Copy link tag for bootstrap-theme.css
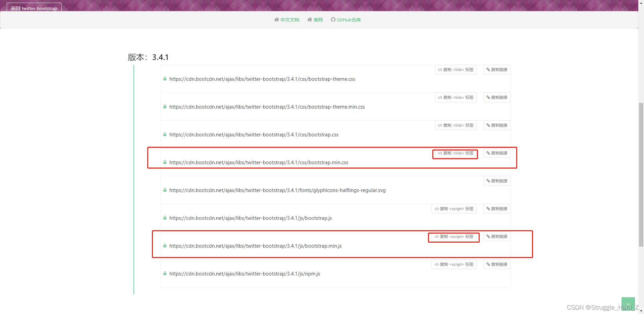This screenshot has height=314, width=644. [455, 70]
